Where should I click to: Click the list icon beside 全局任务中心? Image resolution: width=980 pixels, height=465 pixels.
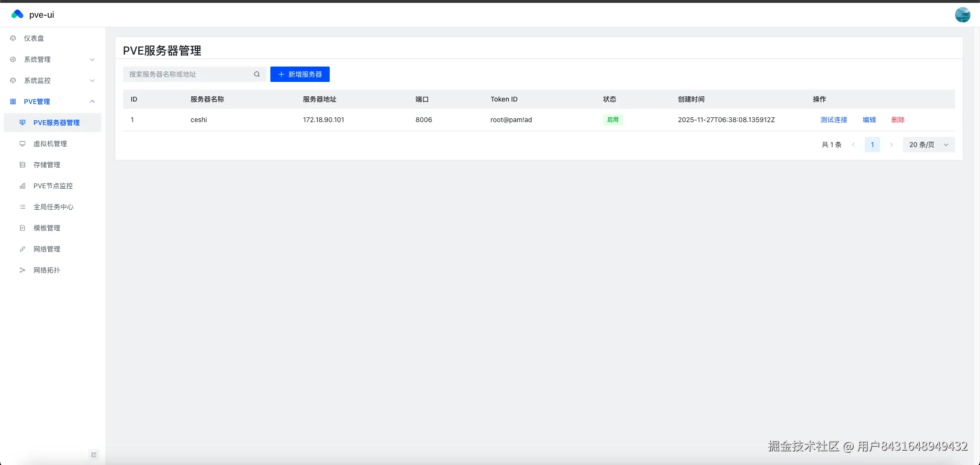(x=22, y=207)
